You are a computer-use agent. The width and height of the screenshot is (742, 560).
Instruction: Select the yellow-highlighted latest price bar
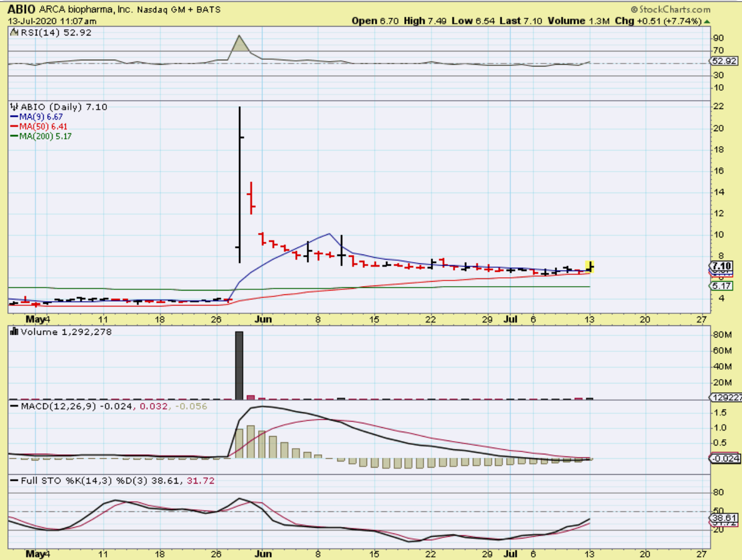click(590, 267)
